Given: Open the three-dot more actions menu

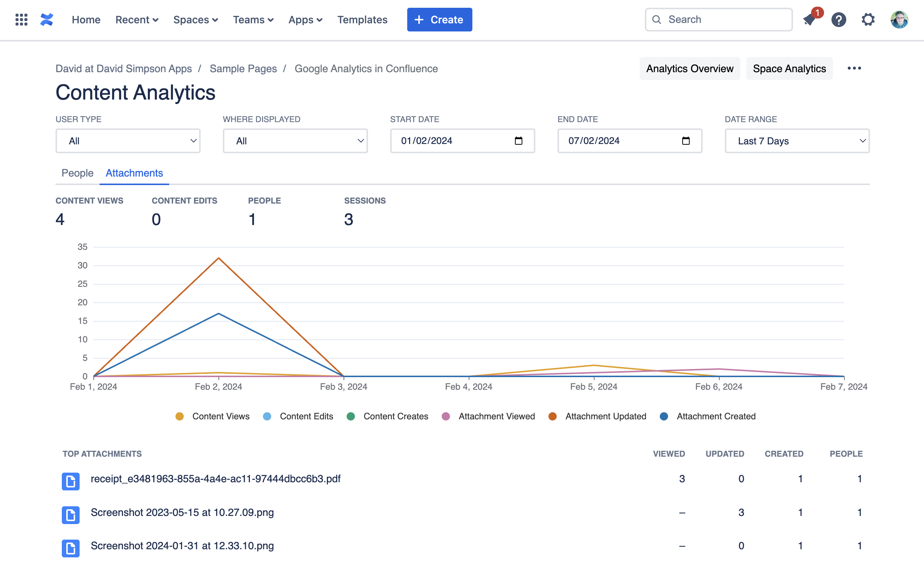Looking at the screenshot, I should coord(854,68).
